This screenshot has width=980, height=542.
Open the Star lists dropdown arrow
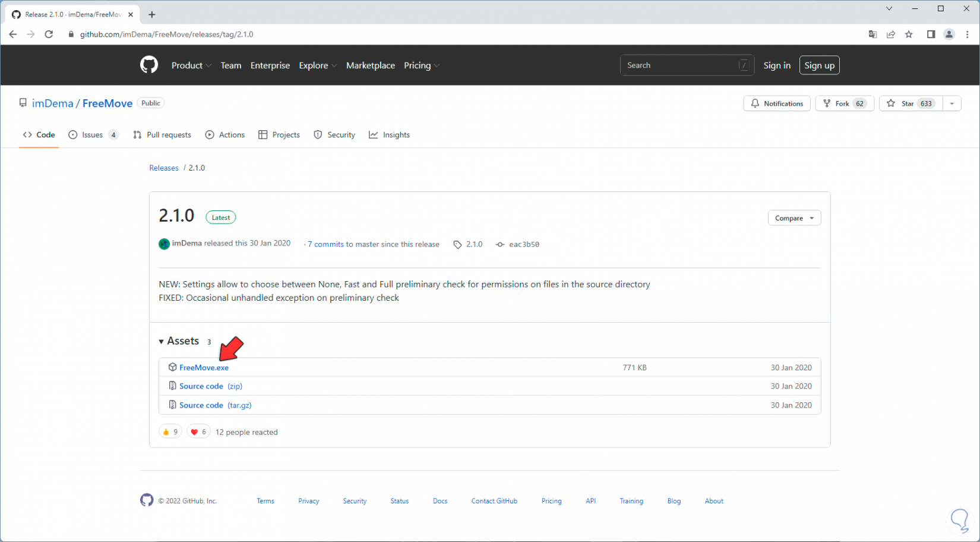point(952,103)
